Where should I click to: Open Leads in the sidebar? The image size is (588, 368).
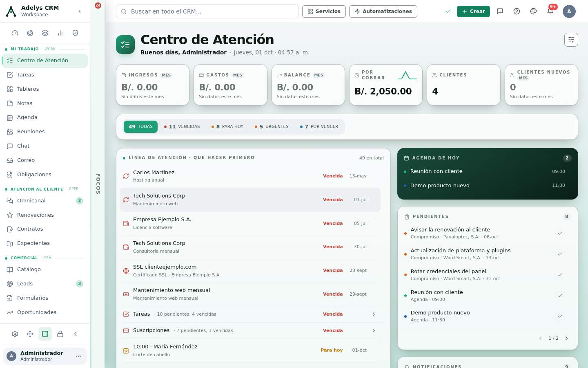pyautogui.click(x=45, y=284)
